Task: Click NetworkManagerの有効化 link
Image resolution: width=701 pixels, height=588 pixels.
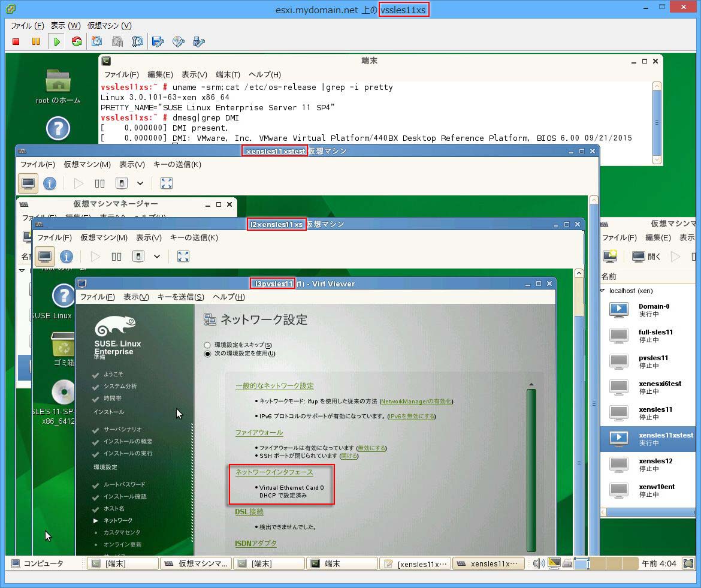Action: 416,402
